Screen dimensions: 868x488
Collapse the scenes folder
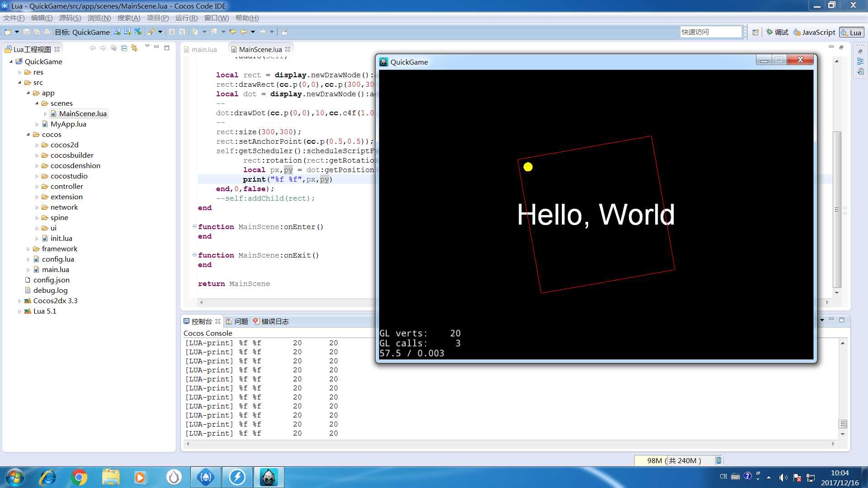tap(37, 103)
